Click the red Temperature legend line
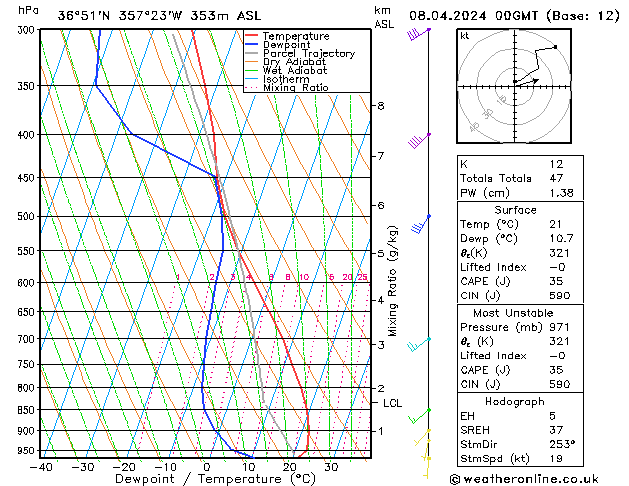 click(x=251, y=36)
